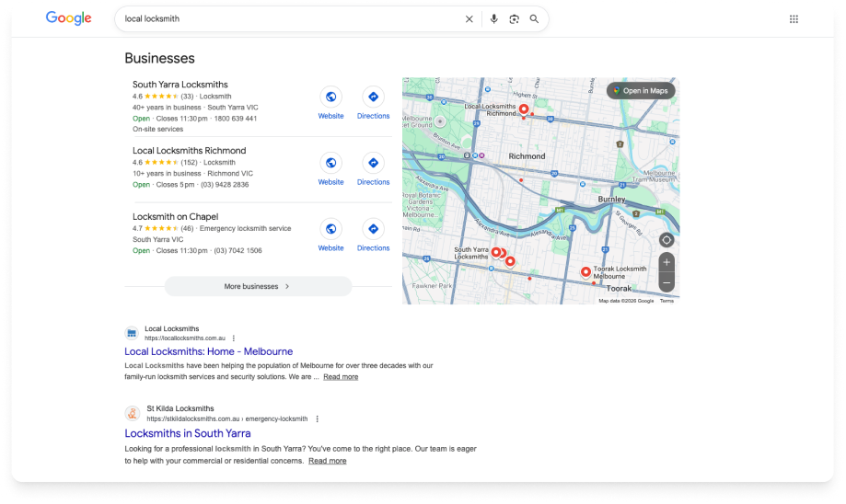Zoom in on the map
This screenshot has height=504, width=846.
click(666, 262)
